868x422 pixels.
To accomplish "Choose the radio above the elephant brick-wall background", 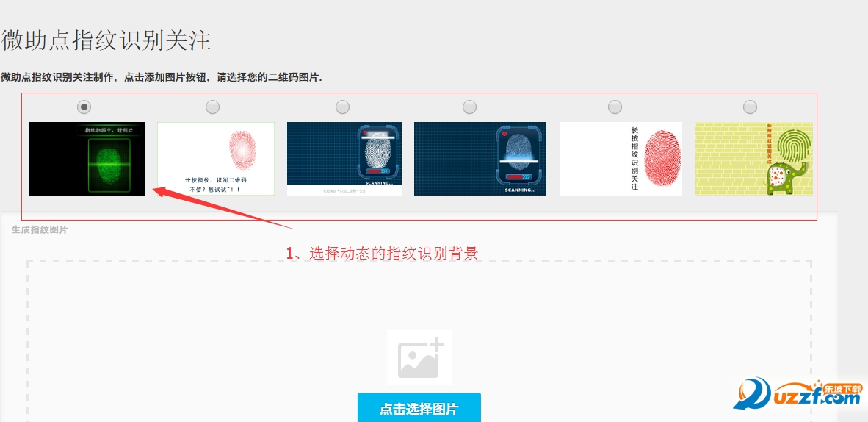I will [x=750, y=107].
